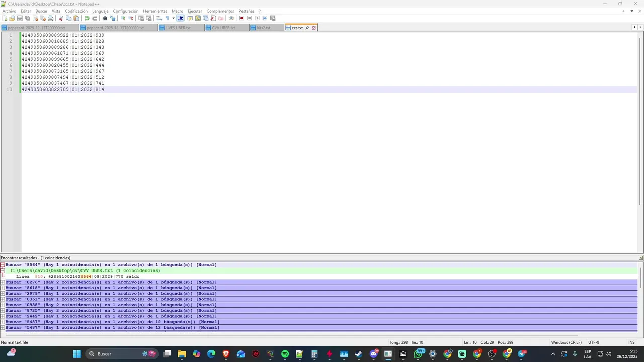Toggle Synchronize Horizontal Scrolling
The height and width of the screenshot is (362, 644).
pos(149,18)
